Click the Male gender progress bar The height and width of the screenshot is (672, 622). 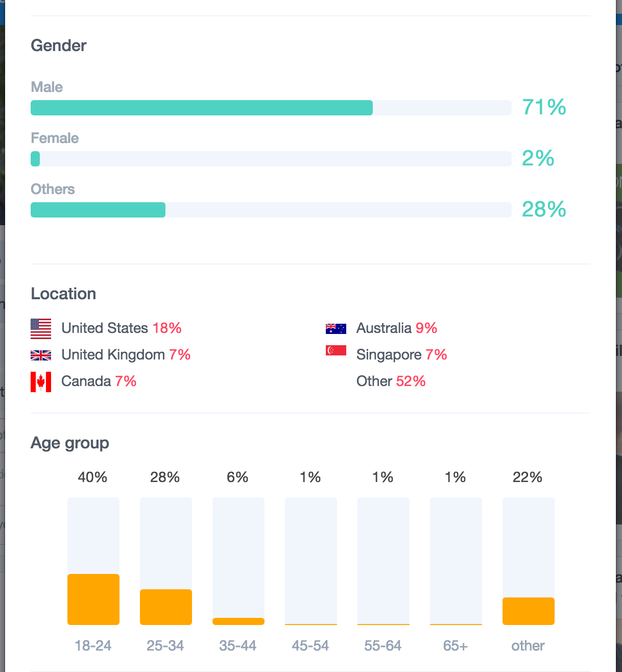pyautogui.click(x=271, y=108)
